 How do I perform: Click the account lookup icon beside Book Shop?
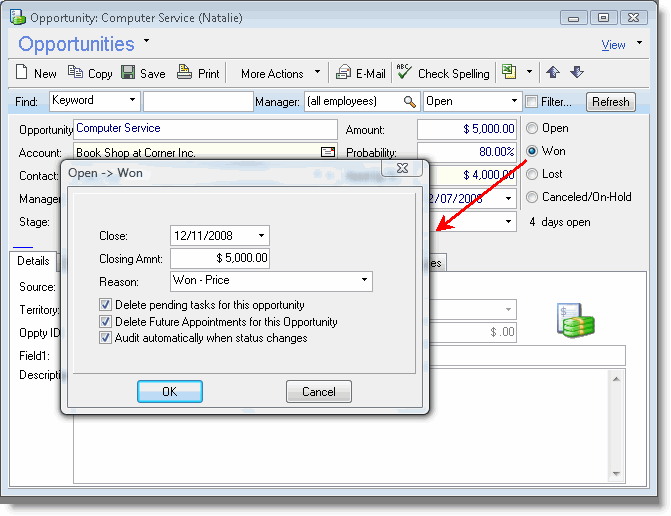pos(327,152)
